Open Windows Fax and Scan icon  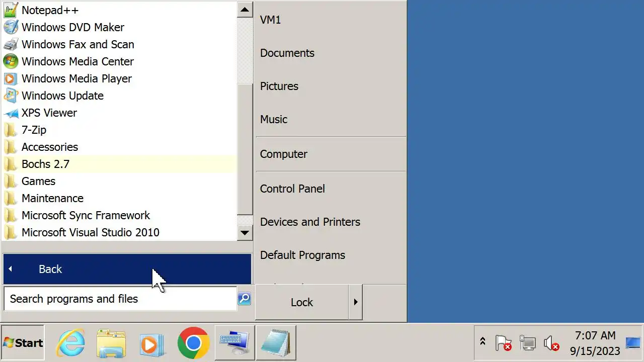[x=11, y=44]
